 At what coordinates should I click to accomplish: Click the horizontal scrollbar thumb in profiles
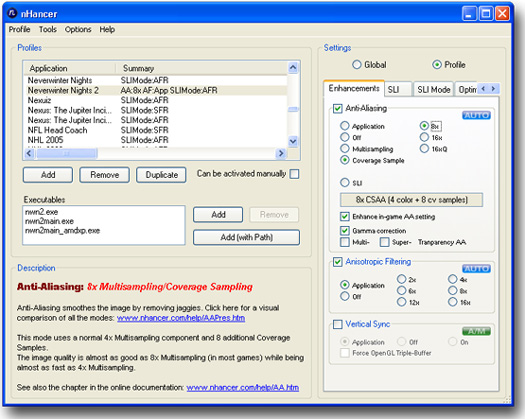(x=67, y=153)
